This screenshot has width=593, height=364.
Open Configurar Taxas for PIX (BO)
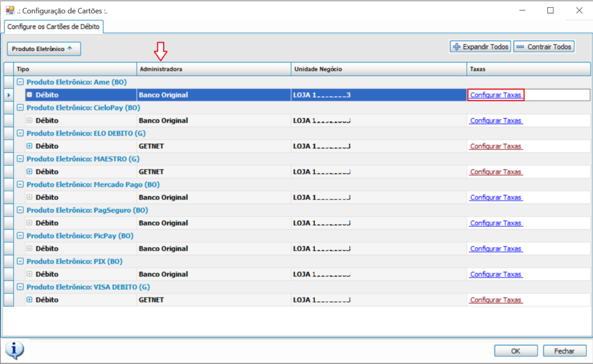coord(496,274)
